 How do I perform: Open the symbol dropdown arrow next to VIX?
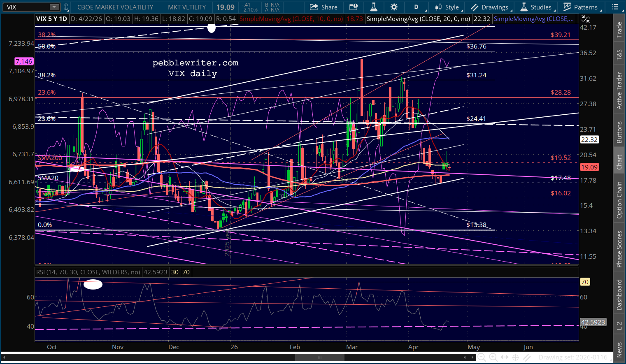[54, 7]
